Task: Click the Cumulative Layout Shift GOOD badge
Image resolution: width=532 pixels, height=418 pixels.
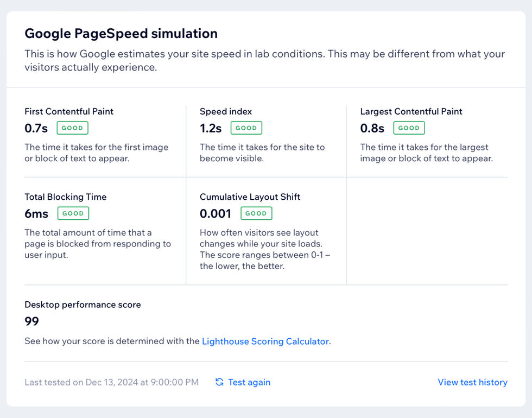Action: coord(256,213)
